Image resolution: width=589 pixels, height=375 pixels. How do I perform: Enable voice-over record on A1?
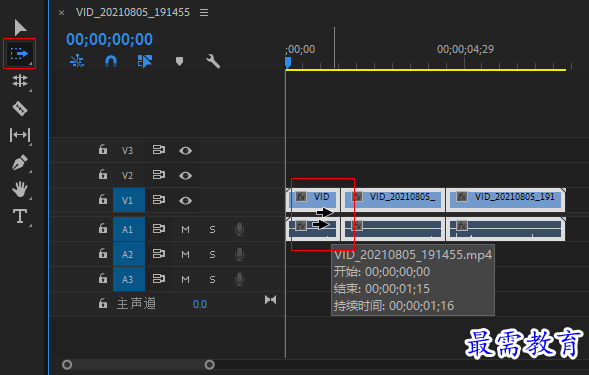coord(239,229)
